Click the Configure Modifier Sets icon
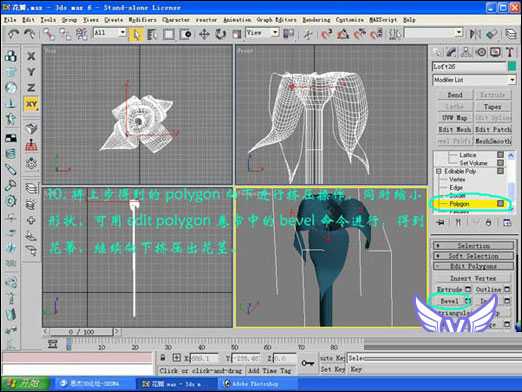This screenshot has width=522, height=392. (x=507, y=223)
